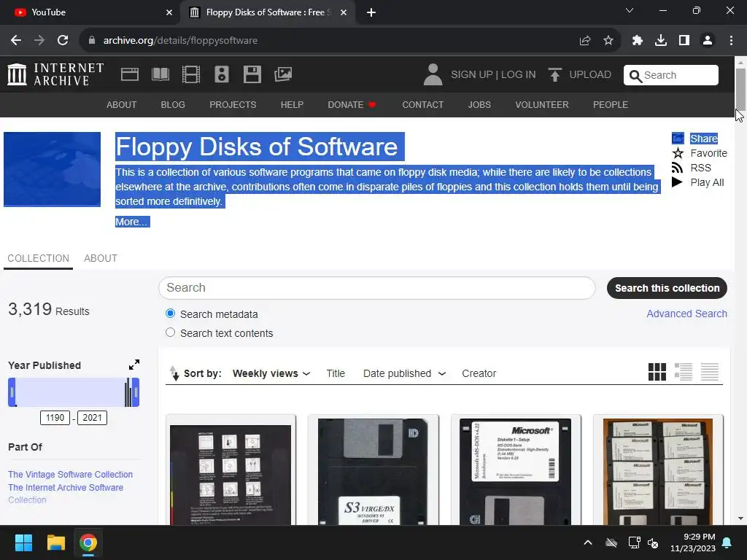This screenshot has height=560, width=747.
Task: Open the Web (Wayback) media icon
Action: click(130, 74)
